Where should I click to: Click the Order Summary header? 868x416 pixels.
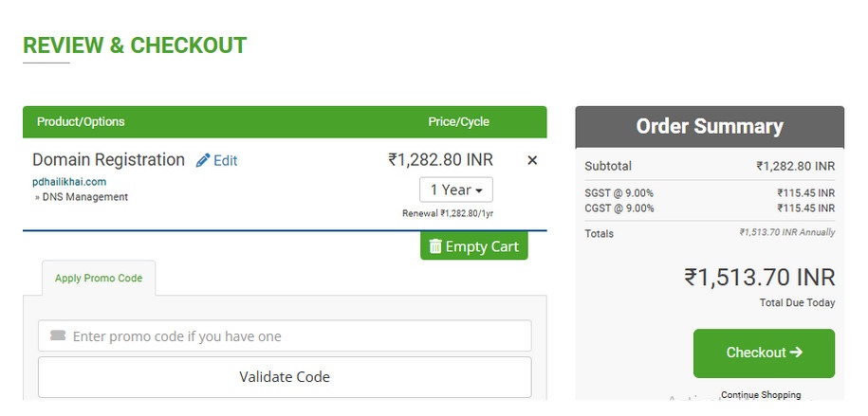[710, 127]
